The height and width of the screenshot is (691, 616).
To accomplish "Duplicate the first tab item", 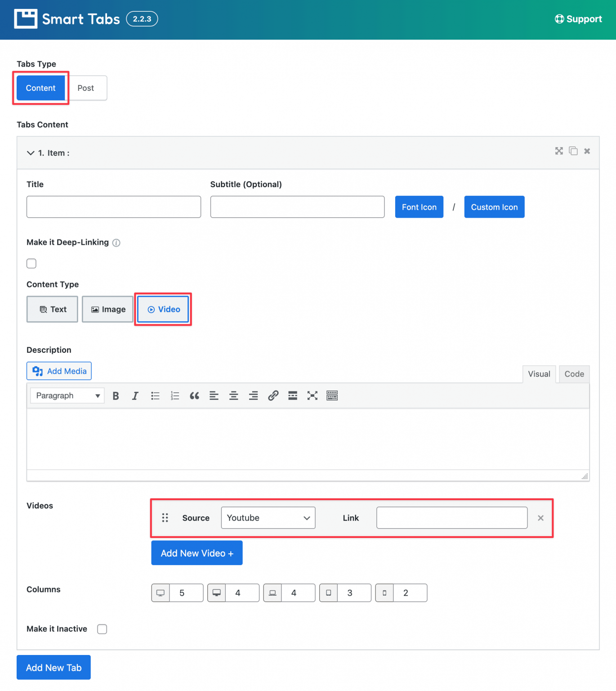I will pyautogui.click(x=573, y=151).
